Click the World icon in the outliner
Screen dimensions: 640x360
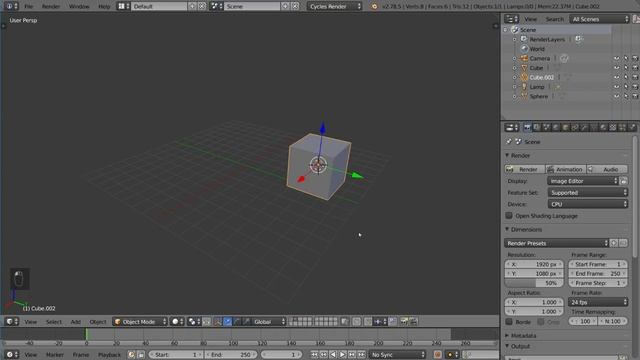pyautogui.click(x=524, y=49)
